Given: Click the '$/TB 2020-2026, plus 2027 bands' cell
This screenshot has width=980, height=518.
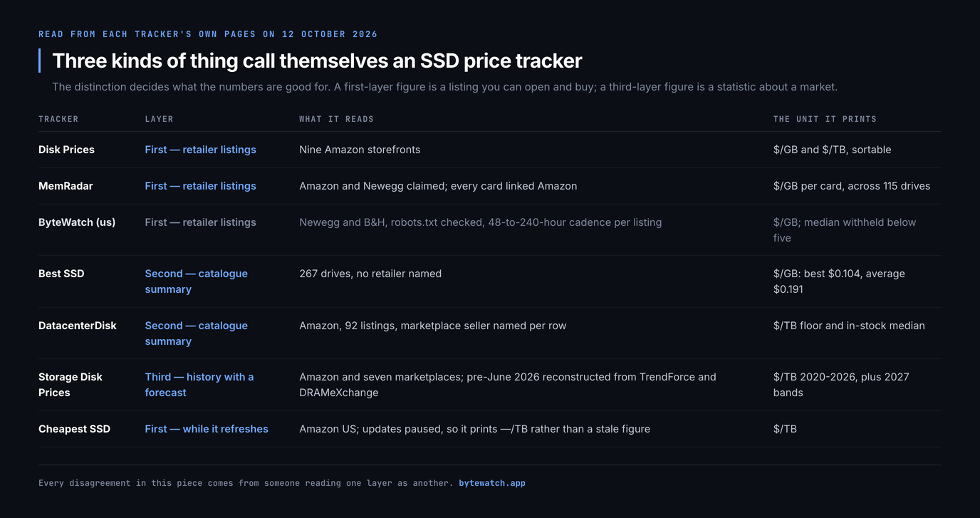Looking at the screenshot, I should 841,385.
